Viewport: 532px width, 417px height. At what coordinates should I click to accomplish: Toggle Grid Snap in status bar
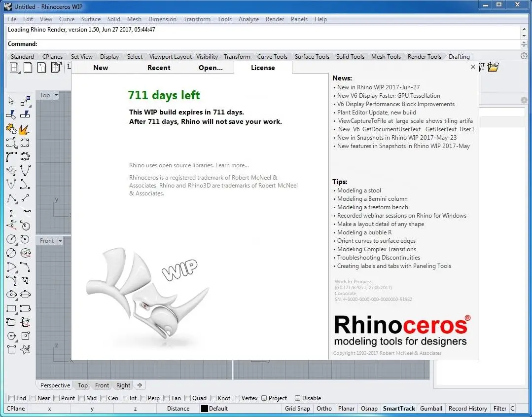[297, 409]
